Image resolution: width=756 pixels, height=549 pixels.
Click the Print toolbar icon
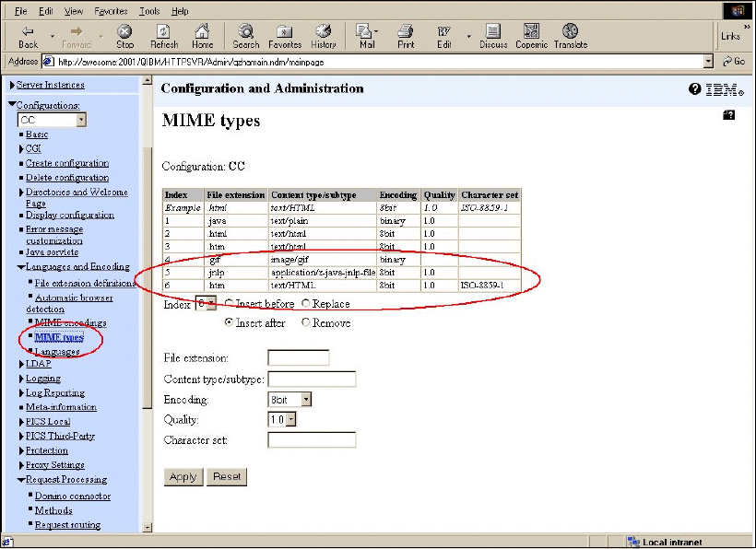tap(406, 33)
